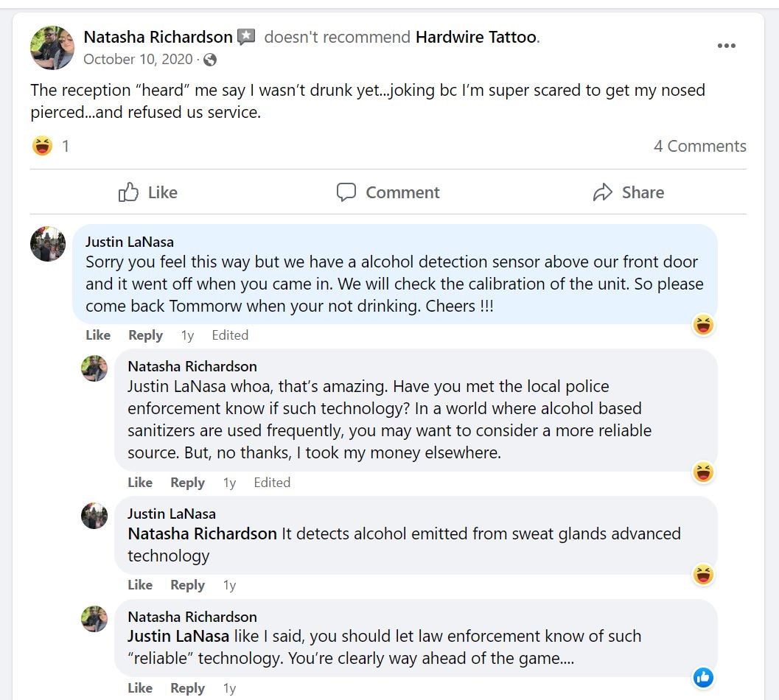Like Natasha's reply about alcohol based sanitizers

coord(139,483)
